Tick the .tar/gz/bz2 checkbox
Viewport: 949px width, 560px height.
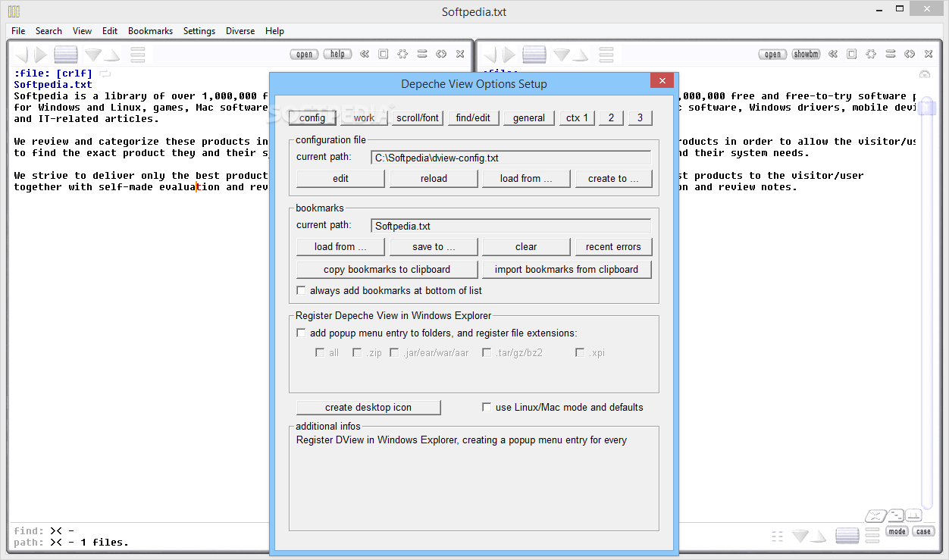click(x=487, y=352)
